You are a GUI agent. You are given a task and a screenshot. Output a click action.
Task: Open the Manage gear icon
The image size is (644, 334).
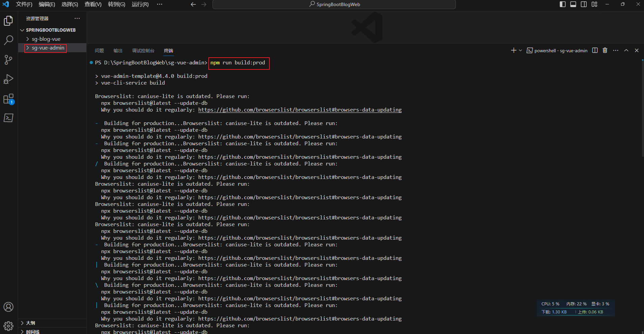[x=8, y=326]
